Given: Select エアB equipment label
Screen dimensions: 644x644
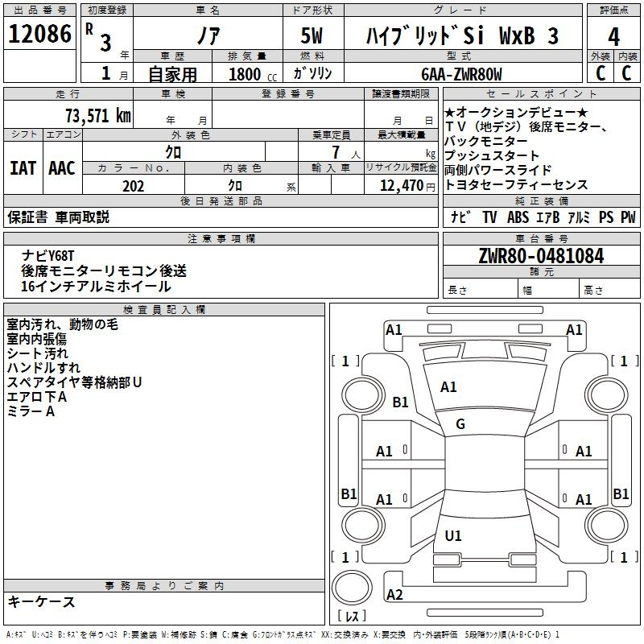Looking at the screenshot, I should tap(547, 217).
